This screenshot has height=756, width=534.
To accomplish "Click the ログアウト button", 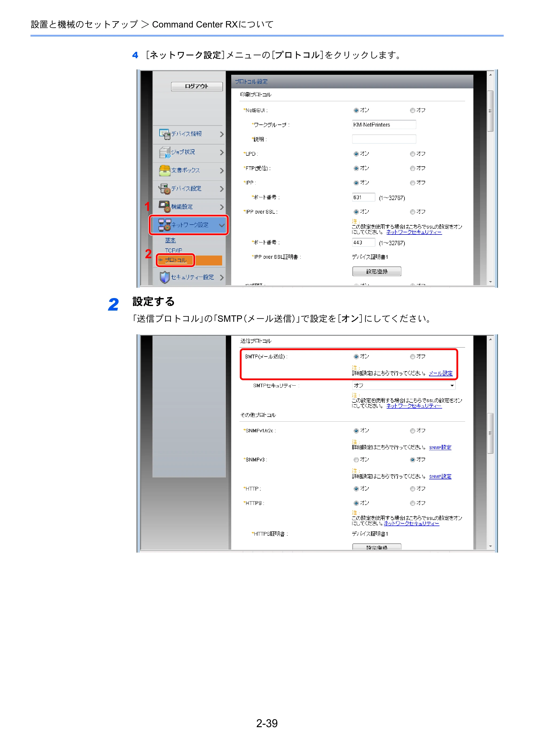I will coord(197,86).
